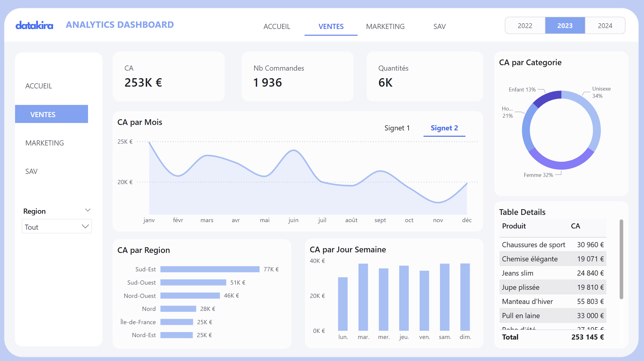Go to ACCUEIL in top navigation

[276, 27]
